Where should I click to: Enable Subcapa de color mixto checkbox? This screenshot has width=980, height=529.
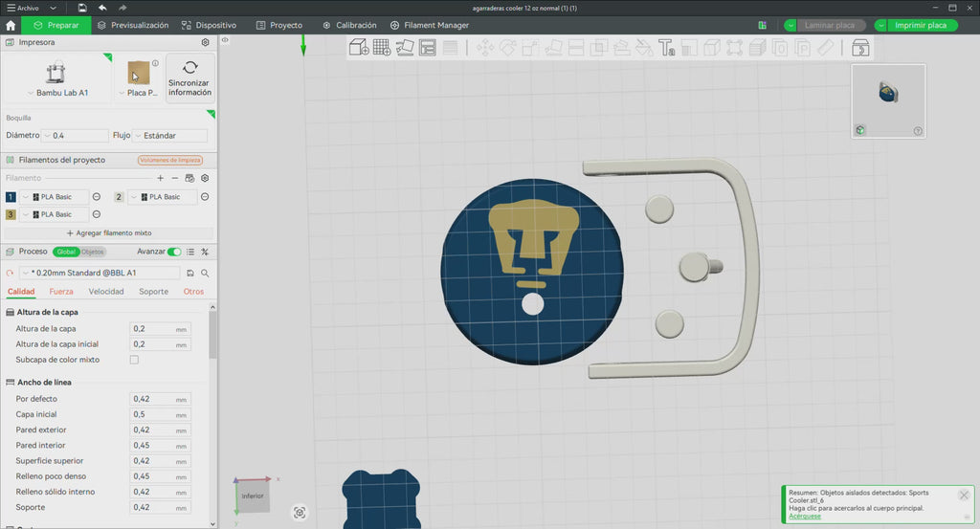coord(134,360)
